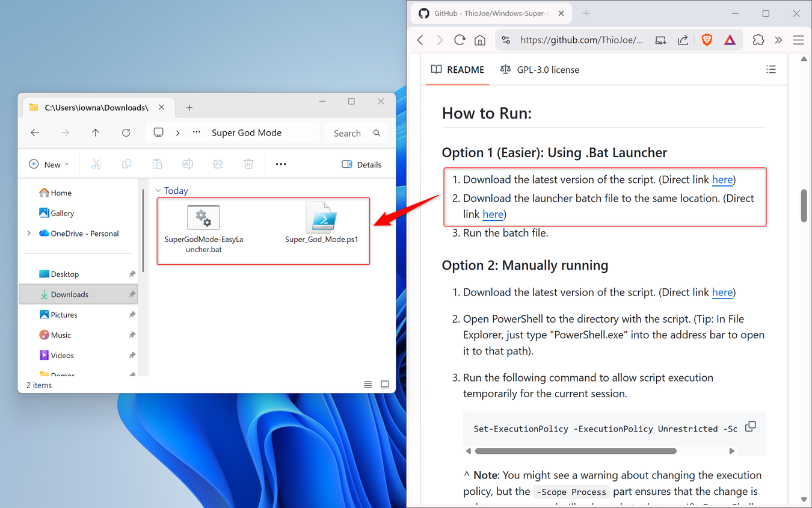
Task: Expand the breadcrumb chevron in address bar
Action: point(177,133)
